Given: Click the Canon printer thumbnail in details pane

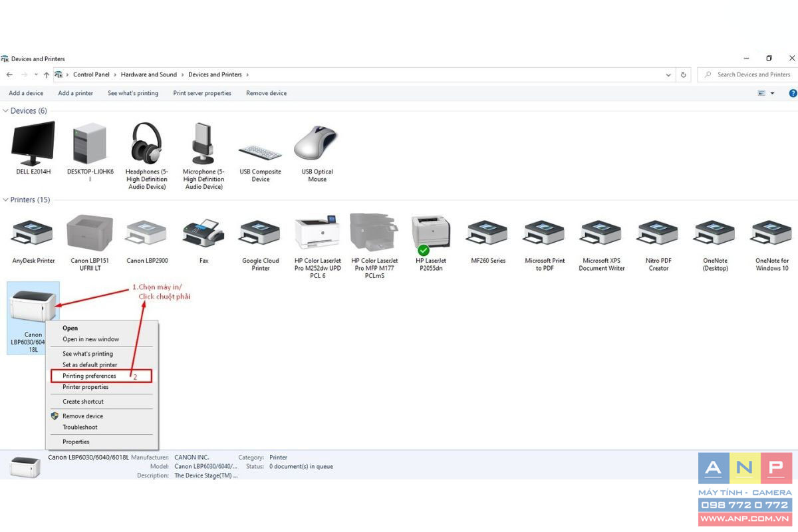Looking at the screenshot, I should coord(25,466).
